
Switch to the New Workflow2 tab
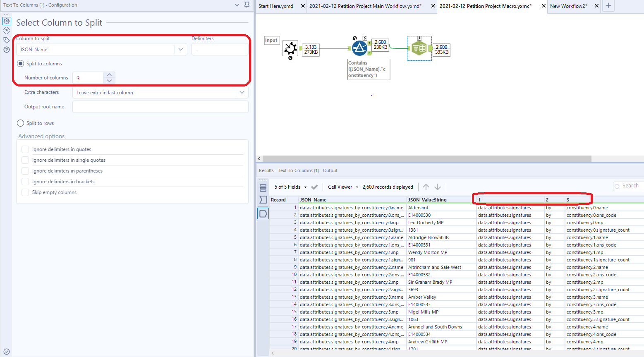coord(569,6)
